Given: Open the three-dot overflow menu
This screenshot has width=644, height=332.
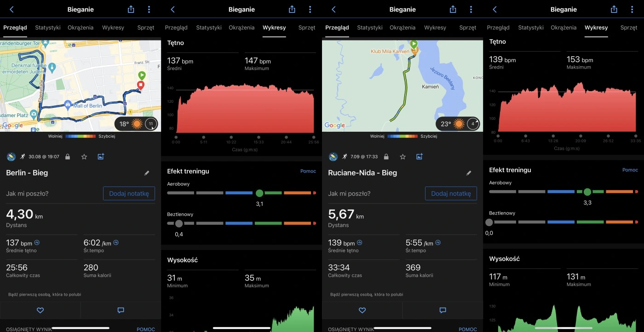Looking at the screenshot, I should pos(148,9).
